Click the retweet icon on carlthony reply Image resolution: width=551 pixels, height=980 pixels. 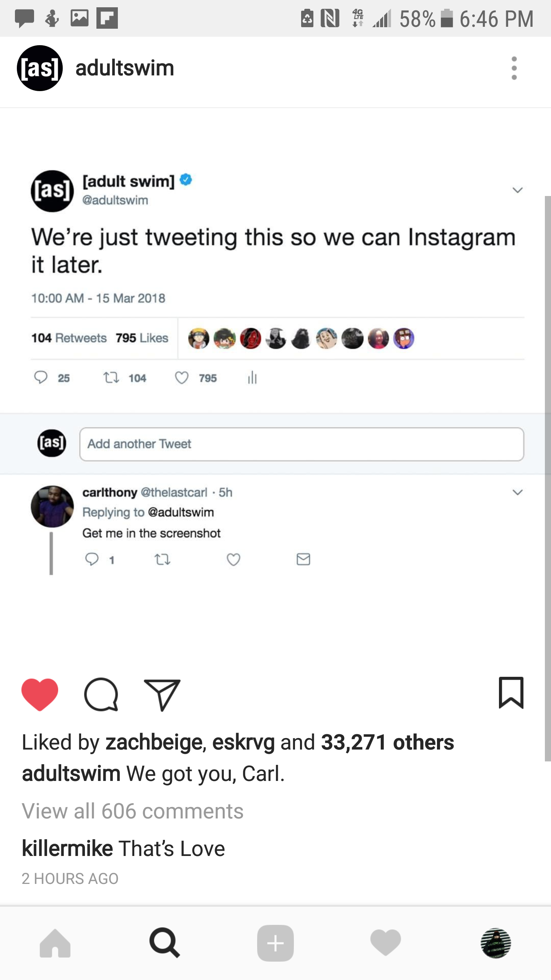162,560
